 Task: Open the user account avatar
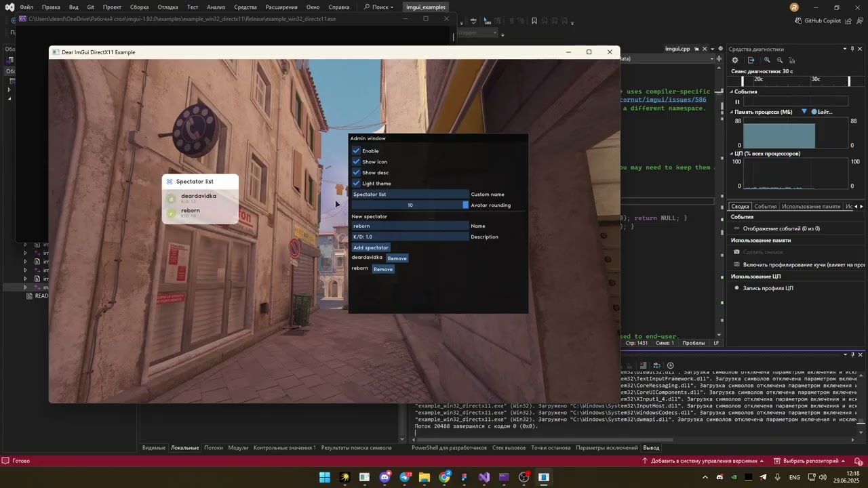click(x=794, y=7)
